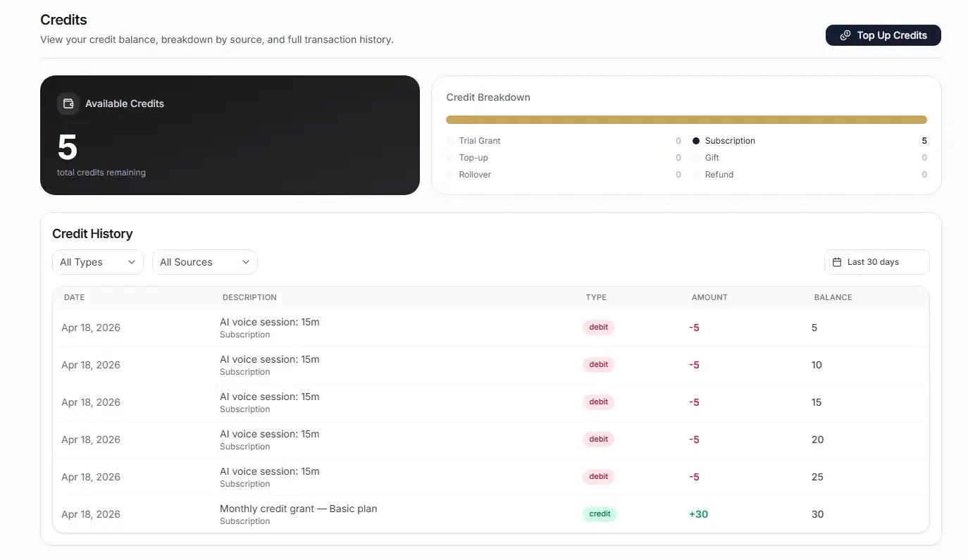This screenshot has width=968, height=560.
Task: Click the Trial Grant label in the breakdown
Action: [x=480, y=141]
